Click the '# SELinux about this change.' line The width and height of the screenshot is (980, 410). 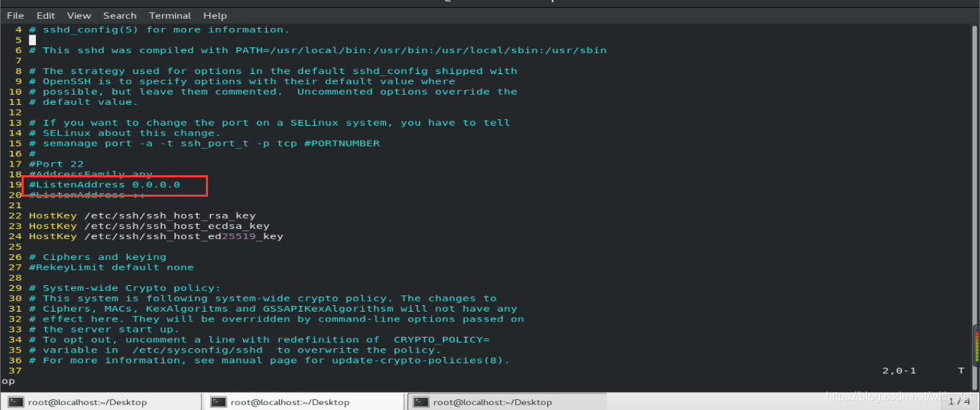pos(125,133)
